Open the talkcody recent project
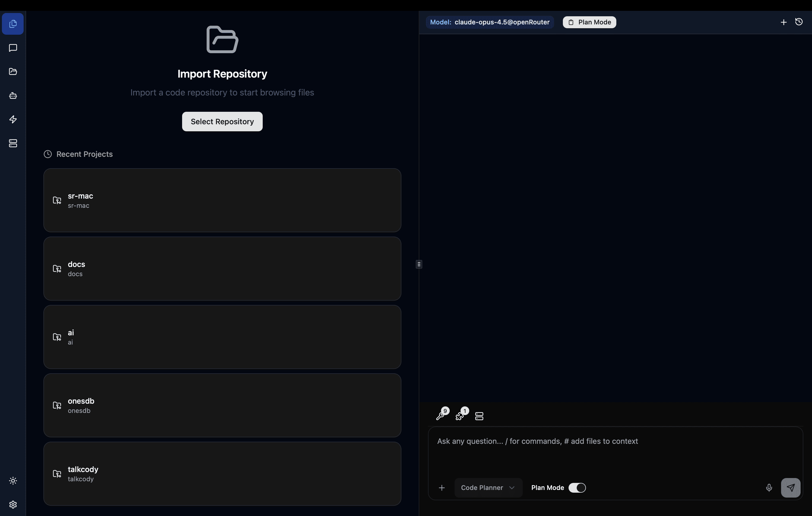The width and height of the screenshot is (812, 516). click(x=222, y=473)
